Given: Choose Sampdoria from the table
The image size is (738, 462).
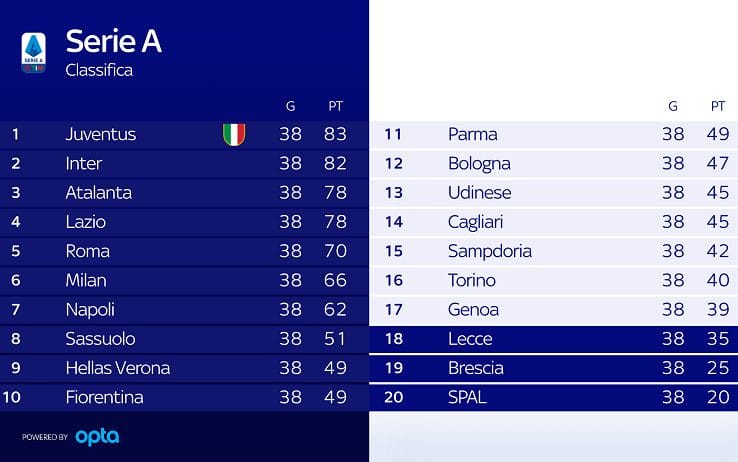Looking at the screenshot, I should (x=489, y=251).
